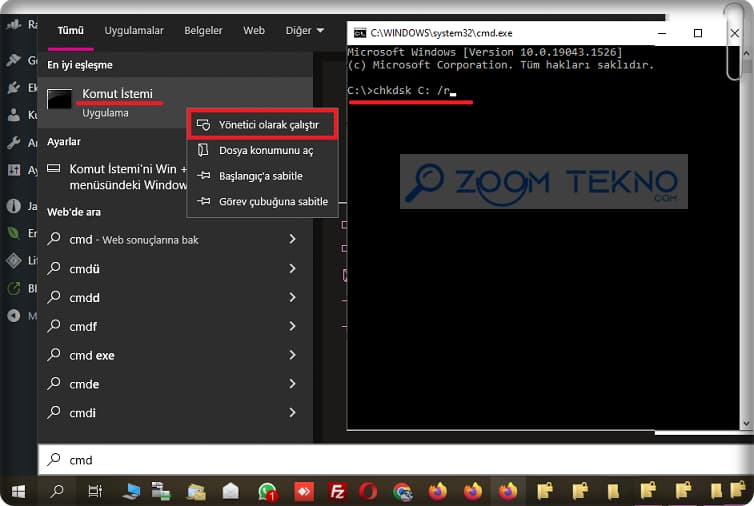Switch to the Web search tab
Screen dimensions: 754x506
[x=253, y=31]
